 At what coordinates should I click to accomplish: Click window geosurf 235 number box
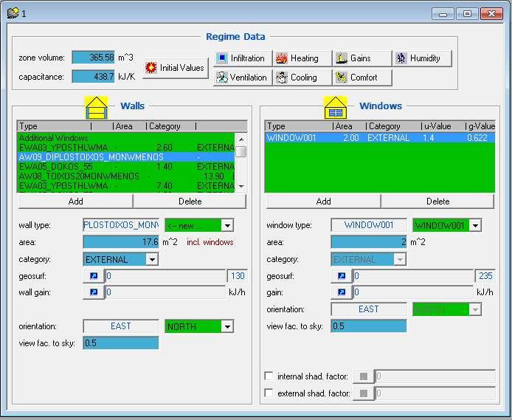coord(485,276)
